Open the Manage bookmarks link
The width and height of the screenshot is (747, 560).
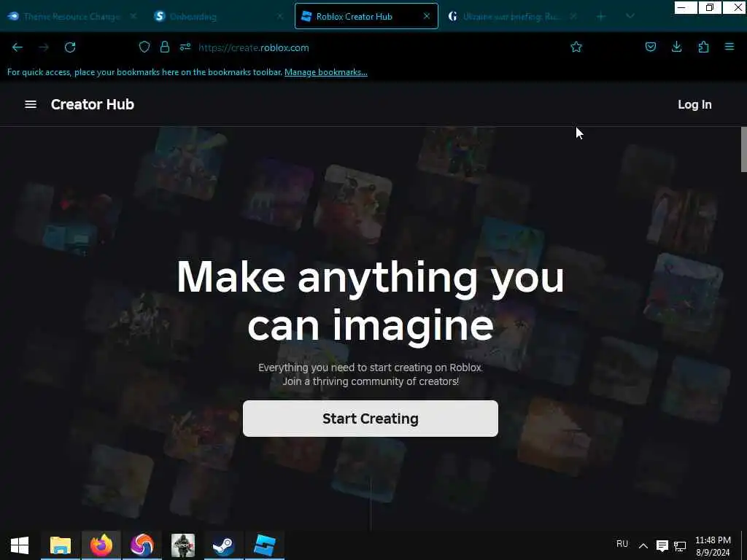point(326,72)
